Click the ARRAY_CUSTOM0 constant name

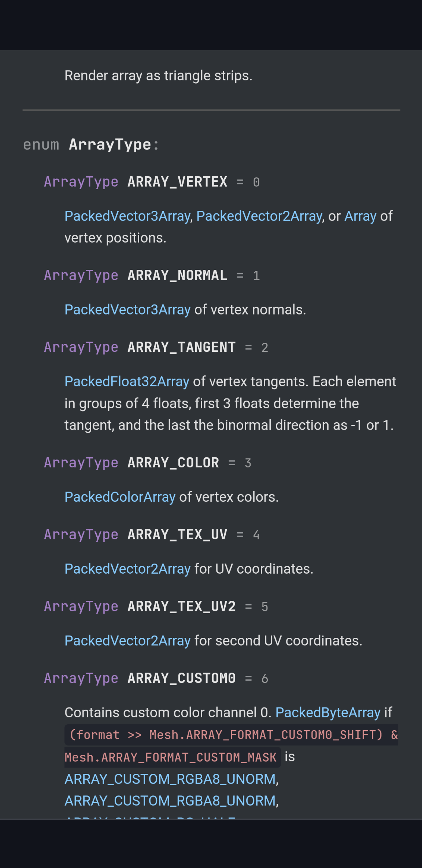(x=181, y=678)
